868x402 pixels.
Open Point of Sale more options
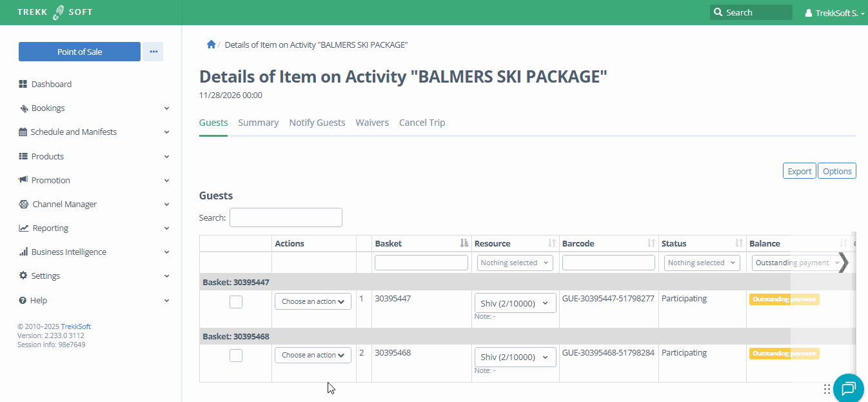pyautogui.click(x=153, y=52)
